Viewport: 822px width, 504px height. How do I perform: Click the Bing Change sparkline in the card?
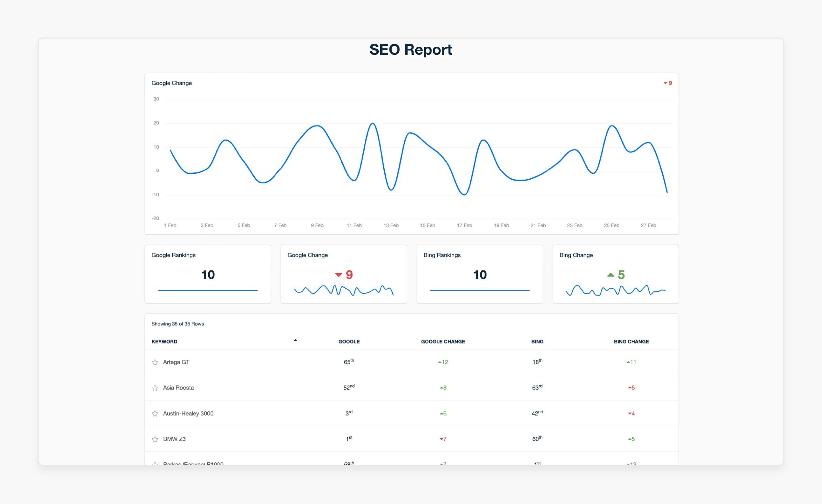pos(616,290)
